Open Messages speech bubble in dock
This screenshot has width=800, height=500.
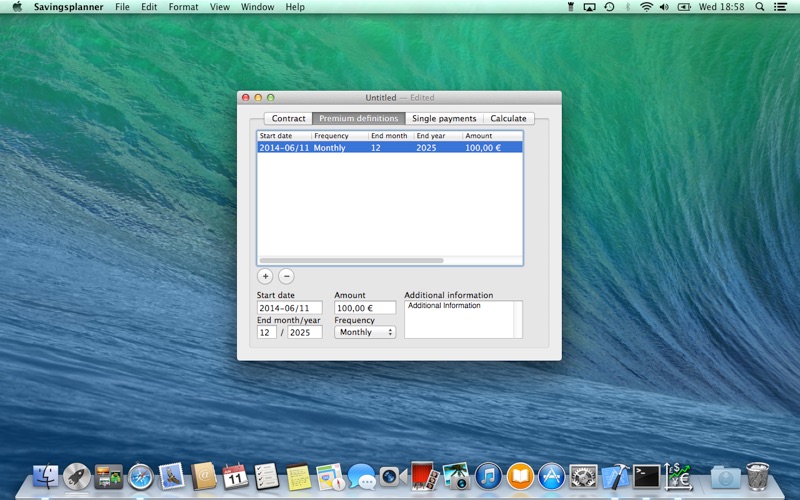[x=361, y=477]
